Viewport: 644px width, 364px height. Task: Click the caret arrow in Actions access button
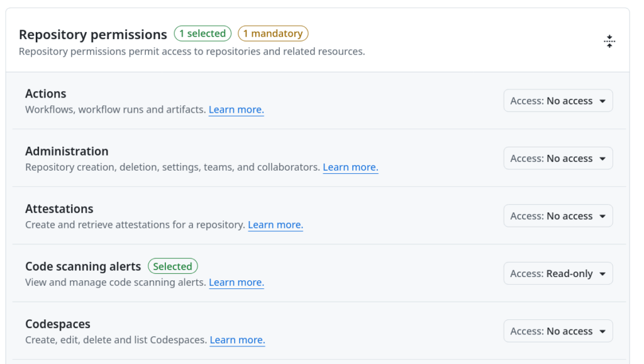coord(602,101)
